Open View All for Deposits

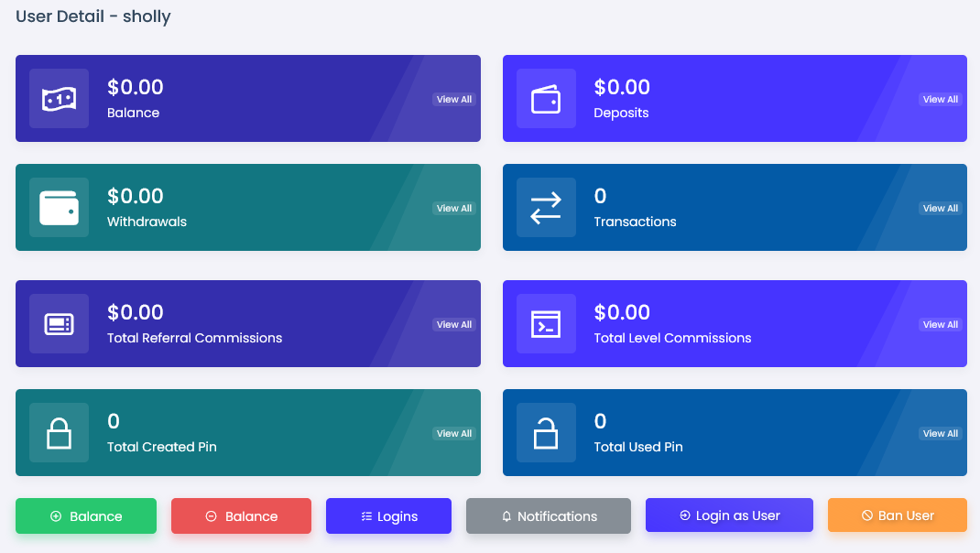940,99
